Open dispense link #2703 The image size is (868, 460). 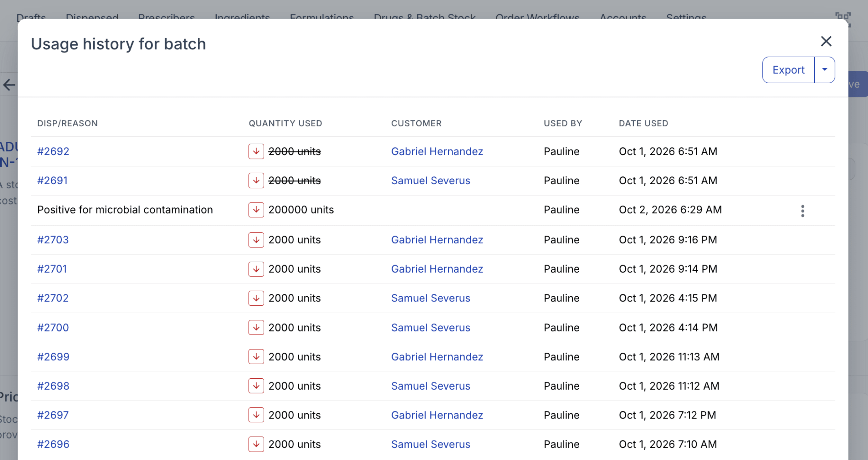tap(53, 239)
